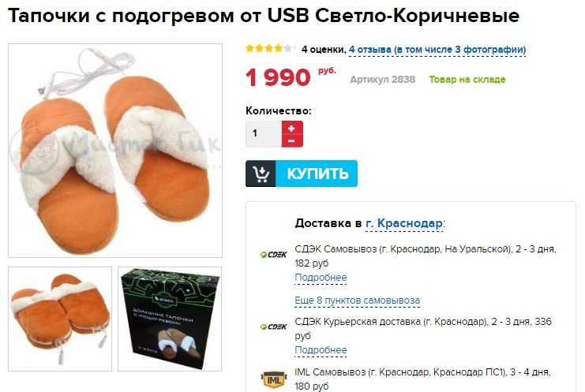Click the first CDEK logo for pickup delivery
This screenshot has width=585, height=392.
[x=273, y=255]
